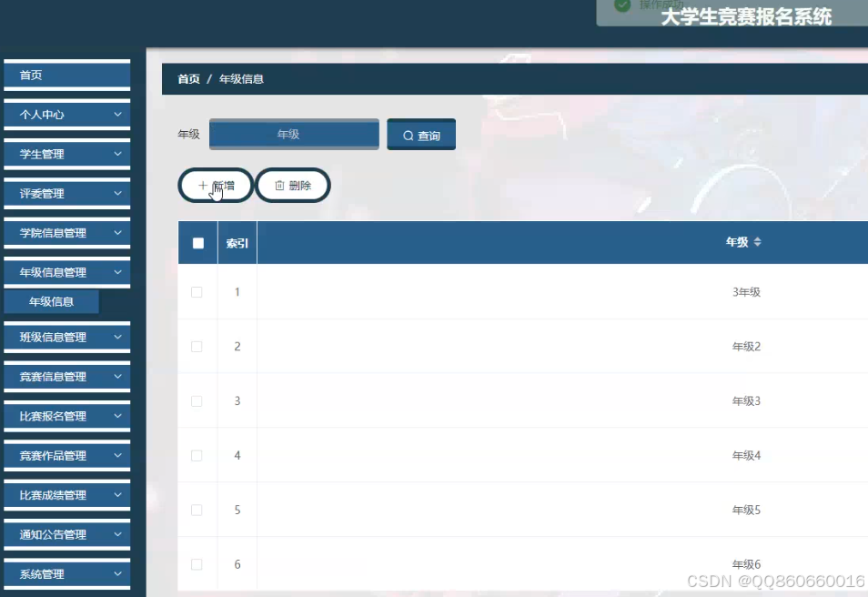The height and width of the screenshot is (597, 868).
Task: Toggle the select-all checkbox in the table header
Action: [x=197, y=241]
